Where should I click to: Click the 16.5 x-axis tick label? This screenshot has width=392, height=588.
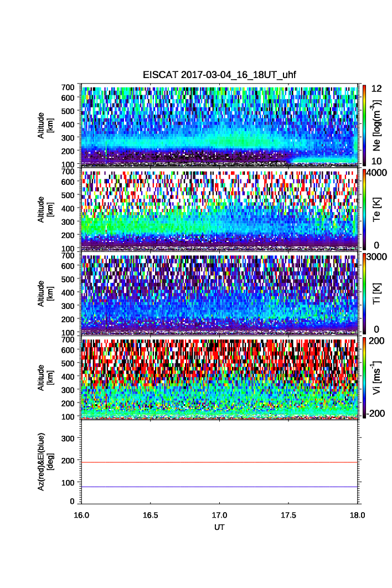click(x=151, y=515)
